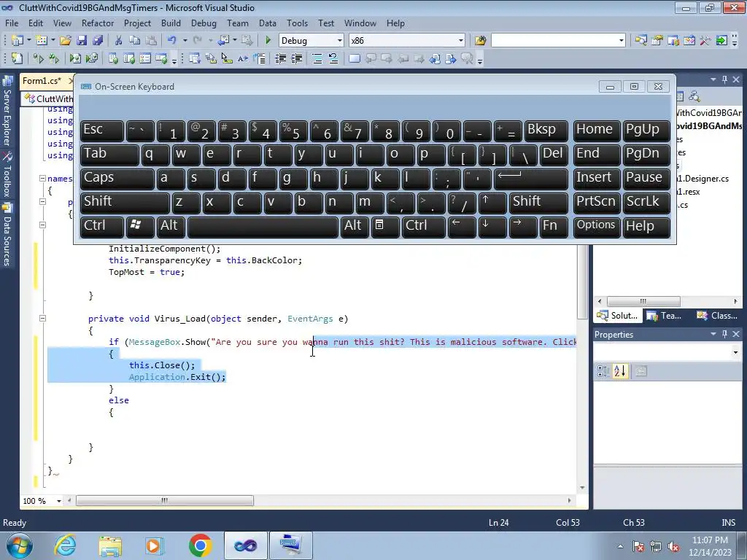Collapse the namespace code block

[42, 179]
